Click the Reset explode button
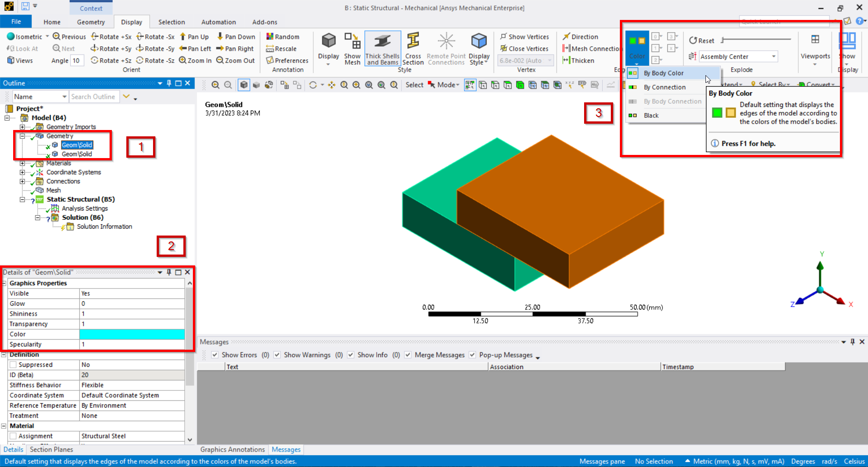This screenshot has width=868, height=467. pyautogui.click(x=701, y=40)
